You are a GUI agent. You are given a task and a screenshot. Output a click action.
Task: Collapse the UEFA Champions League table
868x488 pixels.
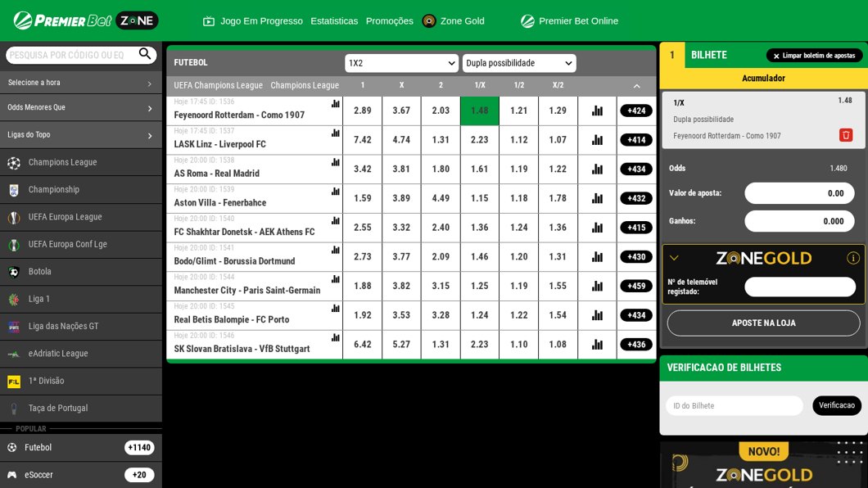pyautogui.click(x=636, y=86)
